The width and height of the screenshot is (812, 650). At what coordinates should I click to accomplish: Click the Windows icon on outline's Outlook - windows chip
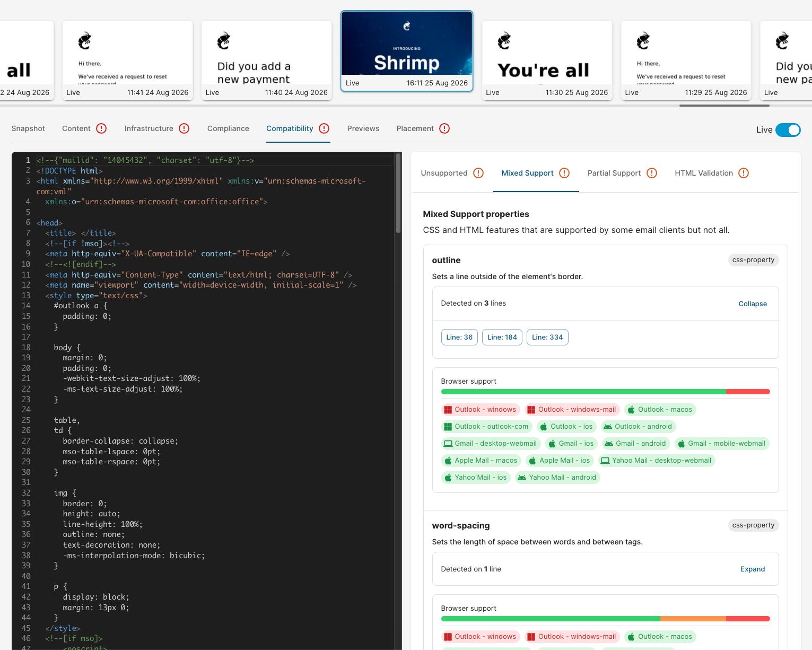448,410
